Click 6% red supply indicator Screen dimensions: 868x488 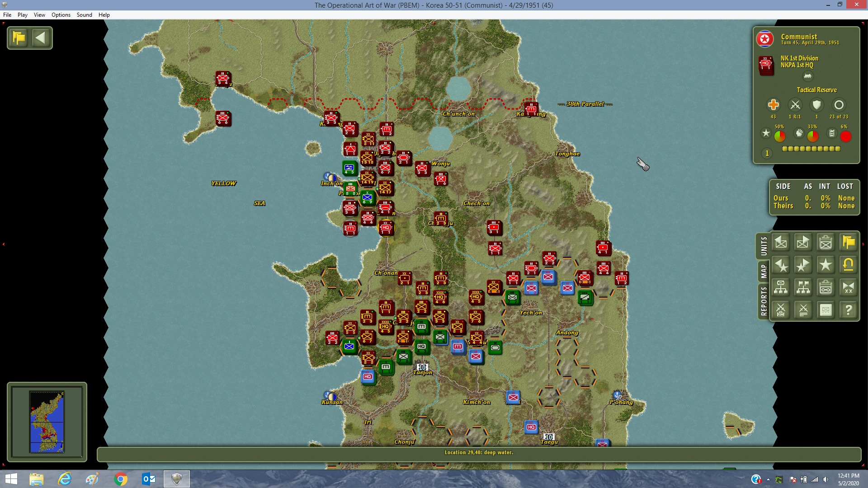click(845, 136)
